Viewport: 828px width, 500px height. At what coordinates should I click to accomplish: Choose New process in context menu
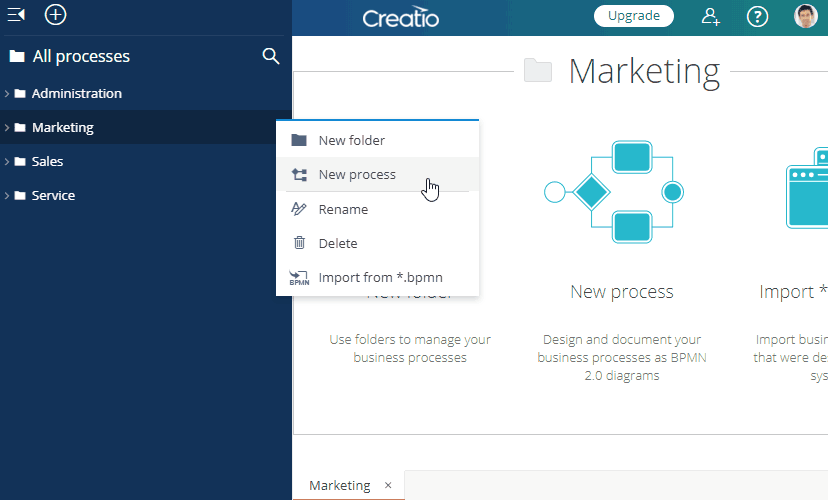click(378, 174)
